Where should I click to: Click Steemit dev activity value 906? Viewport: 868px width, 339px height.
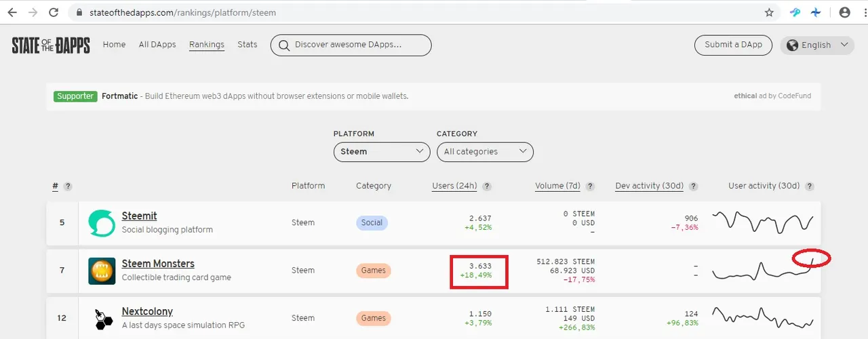(x=691, y=218)
